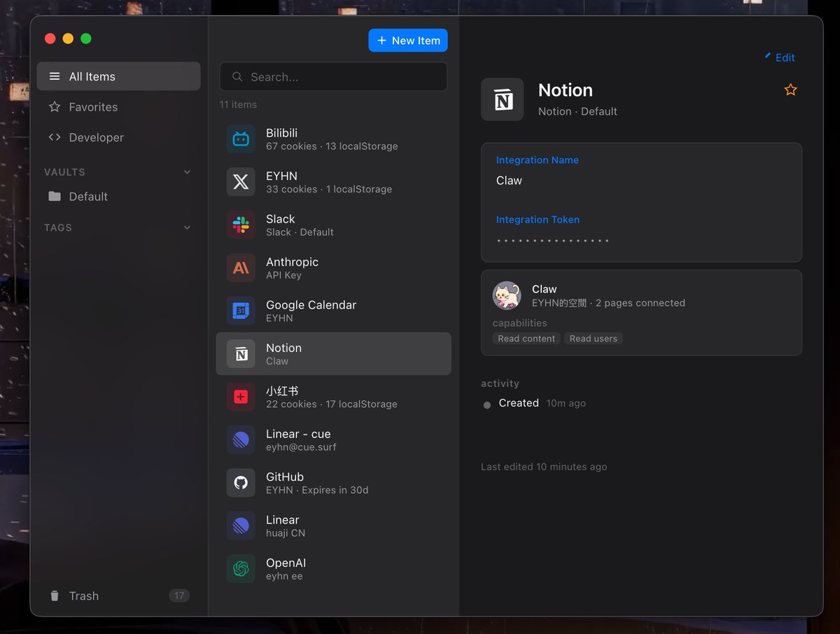Click the Notion icon in the item list
Image resolution: width=840 pixels, height=634 pixels.
(241, 354)
